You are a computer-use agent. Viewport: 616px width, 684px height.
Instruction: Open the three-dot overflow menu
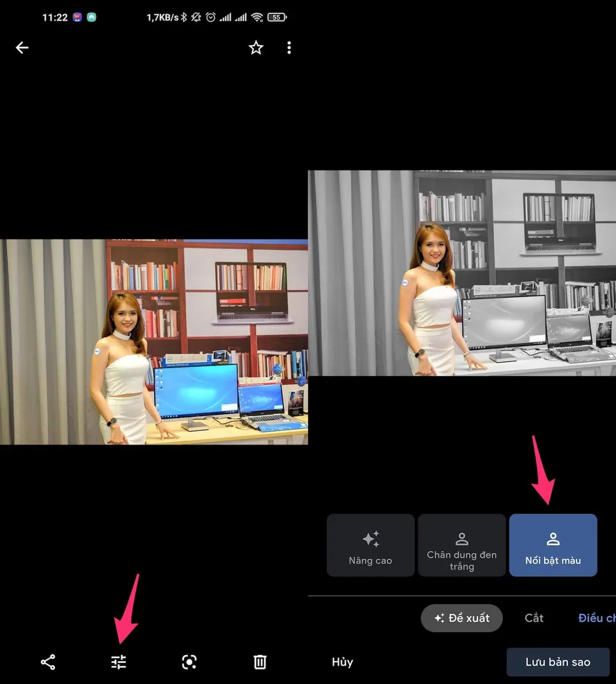288,47
